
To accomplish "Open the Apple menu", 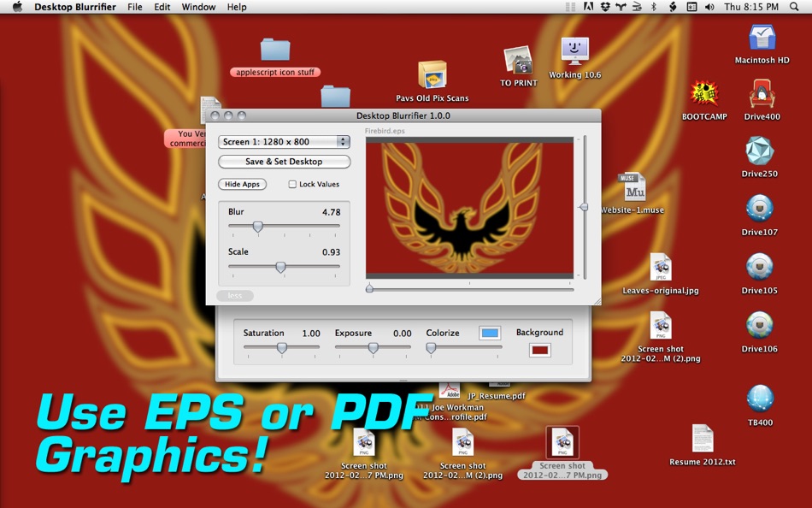I will 17,7.
